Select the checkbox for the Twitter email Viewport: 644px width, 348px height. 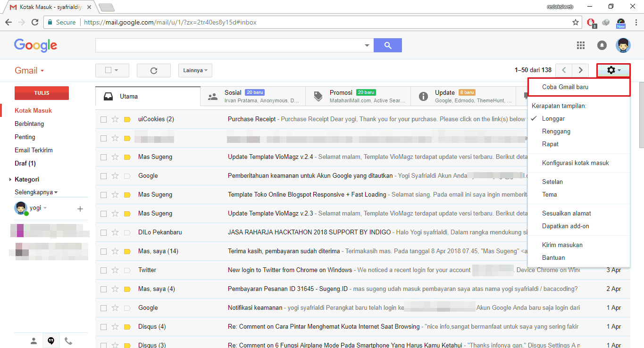(103, 270)
